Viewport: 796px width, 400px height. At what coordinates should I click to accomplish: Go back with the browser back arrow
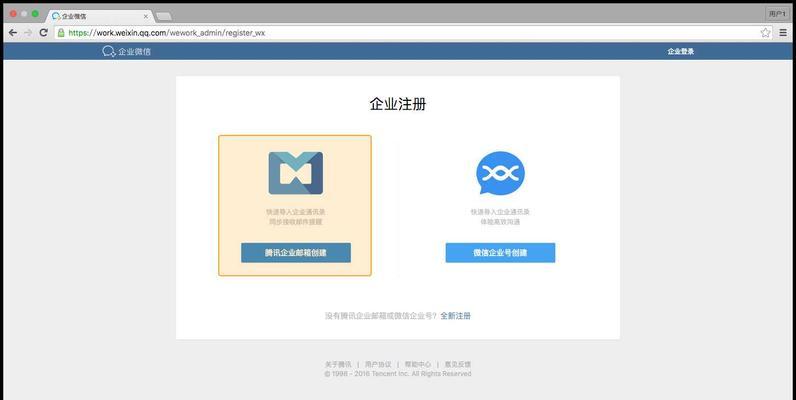point(13,32)
